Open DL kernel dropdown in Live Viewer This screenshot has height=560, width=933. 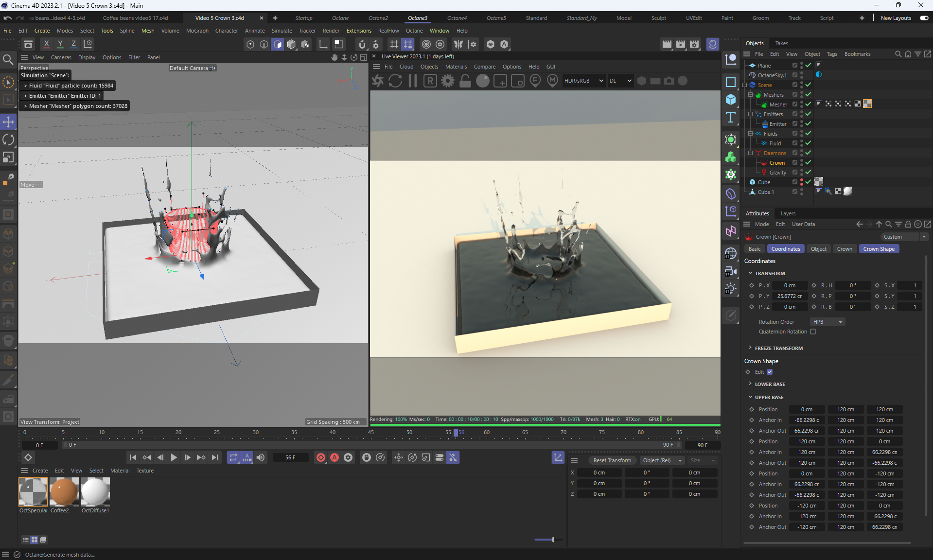pos(621,81)
